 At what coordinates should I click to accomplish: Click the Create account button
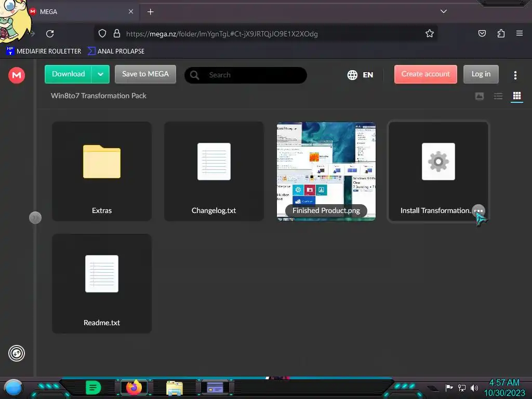(x=425, y=74)
